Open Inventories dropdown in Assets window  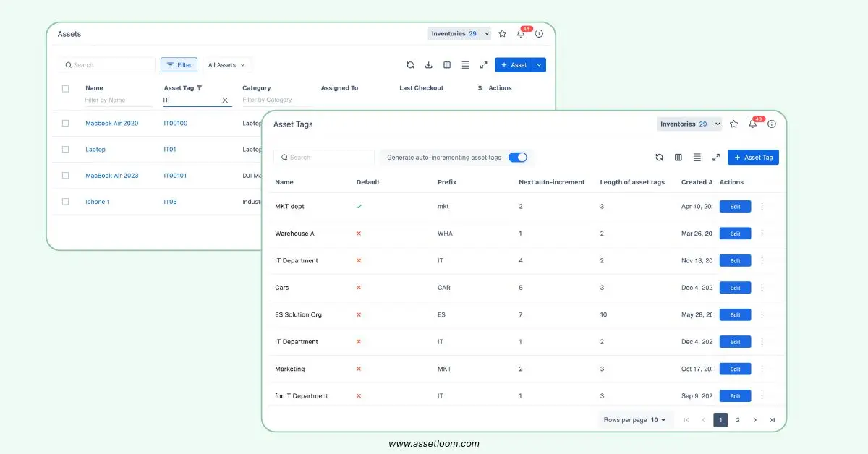(x=459, y=33)
